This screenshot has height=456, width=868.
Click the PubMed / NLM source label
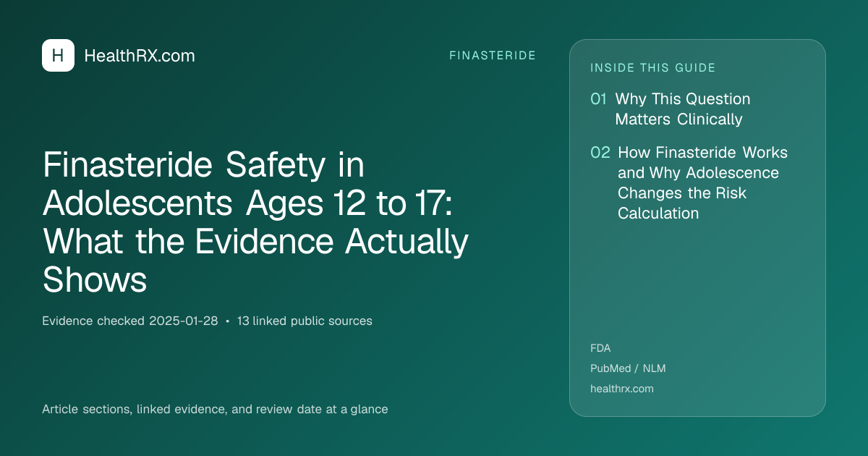coord(628,368)
